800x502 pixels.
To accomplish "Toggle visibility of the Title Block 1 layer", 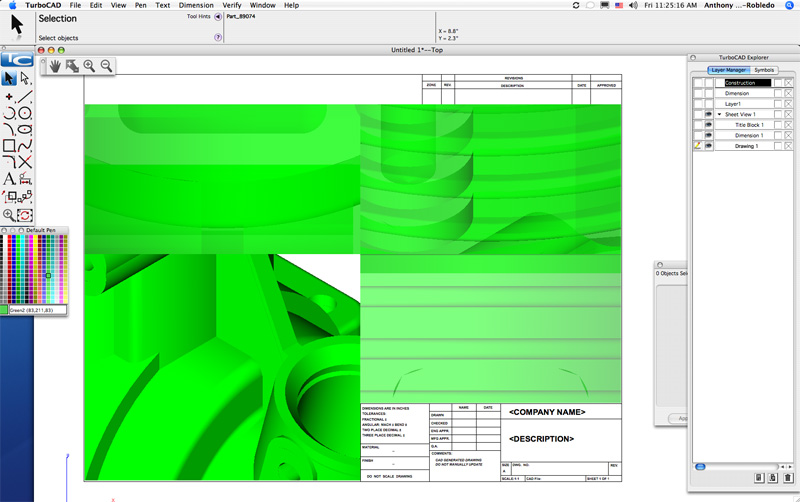I will click(709, 125).
